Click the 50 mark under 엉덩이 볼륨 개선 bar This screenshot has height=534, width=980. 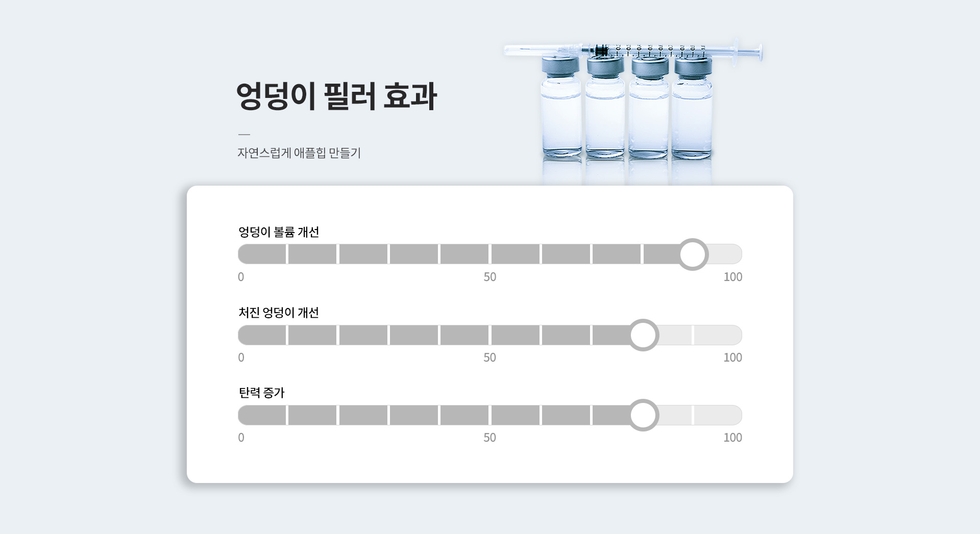pos(490,277)
